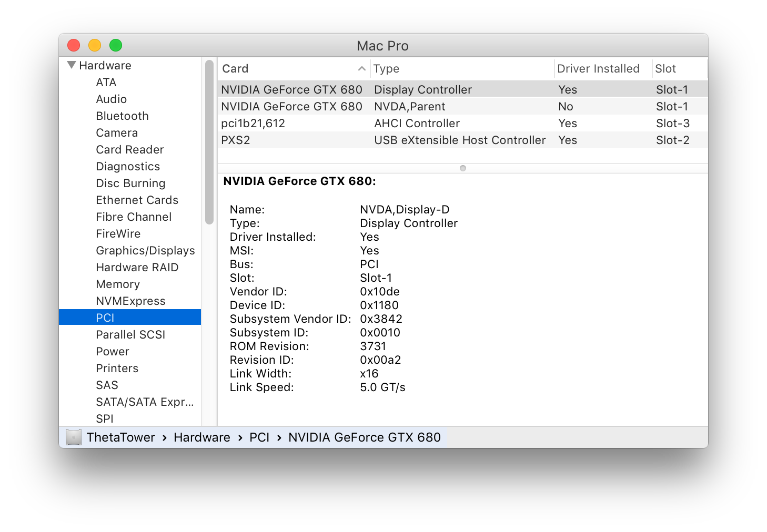767x532 pixels.
Task: Click the Mac Pro window title
Action: point(383,46)
